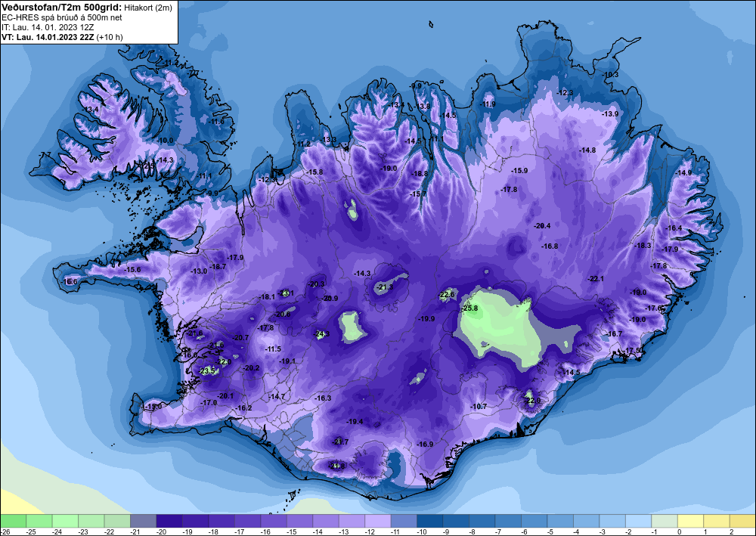Image resolution: width=756 pixels, height=536 pixels.
Task: Click the legend swatch labeled -12
Action: (377, 521)
